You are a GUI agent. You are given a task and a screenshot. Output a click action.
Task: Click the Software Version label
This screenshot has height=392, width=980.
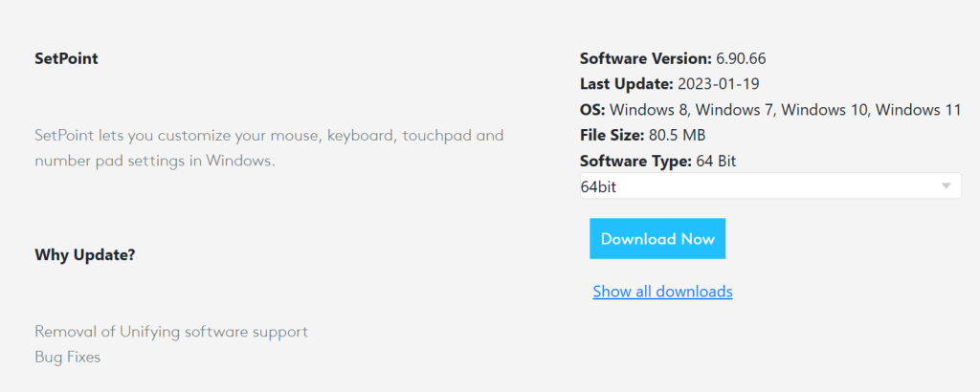[x=645, y=58]
